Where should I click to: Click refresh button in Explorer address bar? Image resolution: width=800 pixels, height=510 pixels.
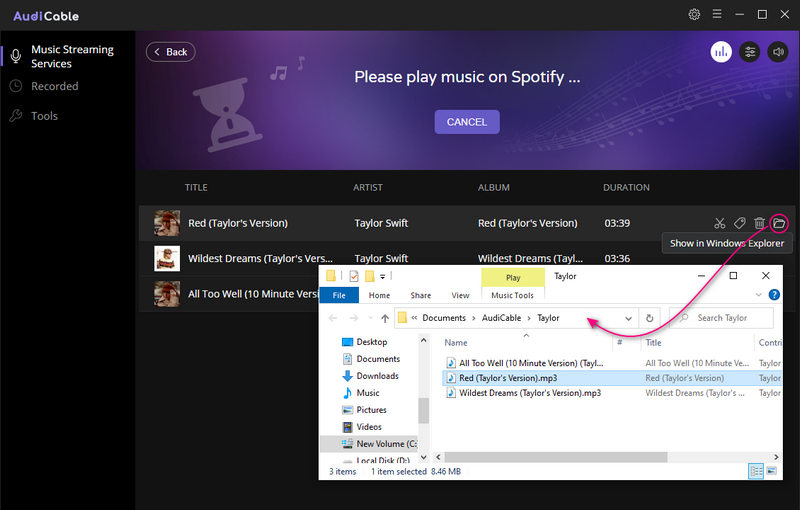pyautogui.click(x=649, y=318)
